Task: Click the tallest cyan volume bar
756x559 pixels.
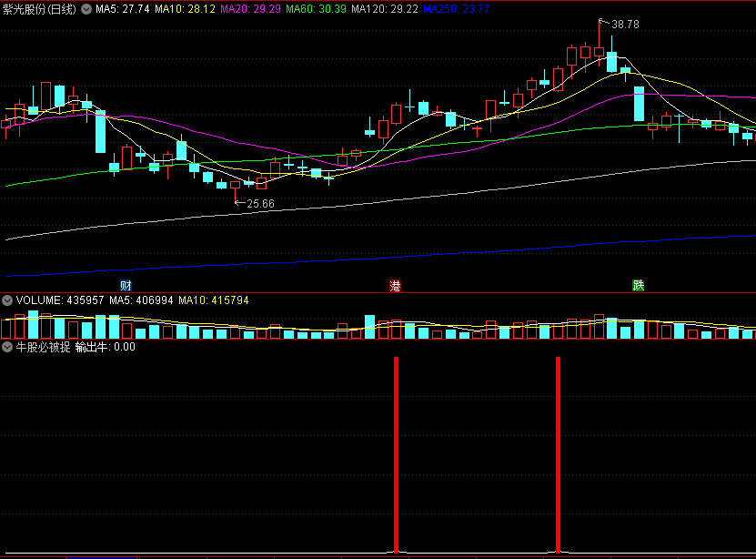Action: coord(34,325)
